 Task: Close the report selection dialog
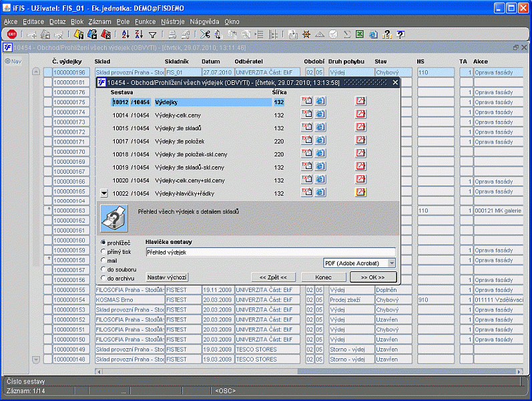coord(395,82)
